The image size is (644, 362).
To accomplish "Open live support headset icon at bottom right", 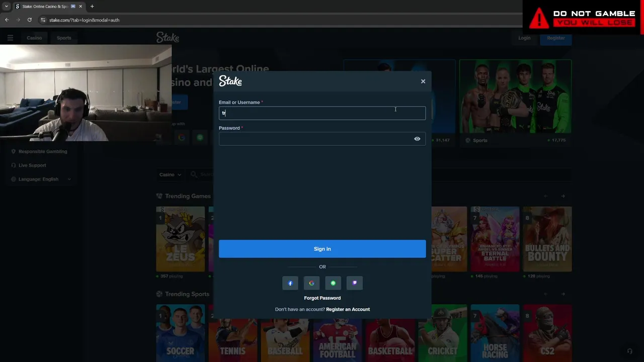I will (x=629, y=351).
